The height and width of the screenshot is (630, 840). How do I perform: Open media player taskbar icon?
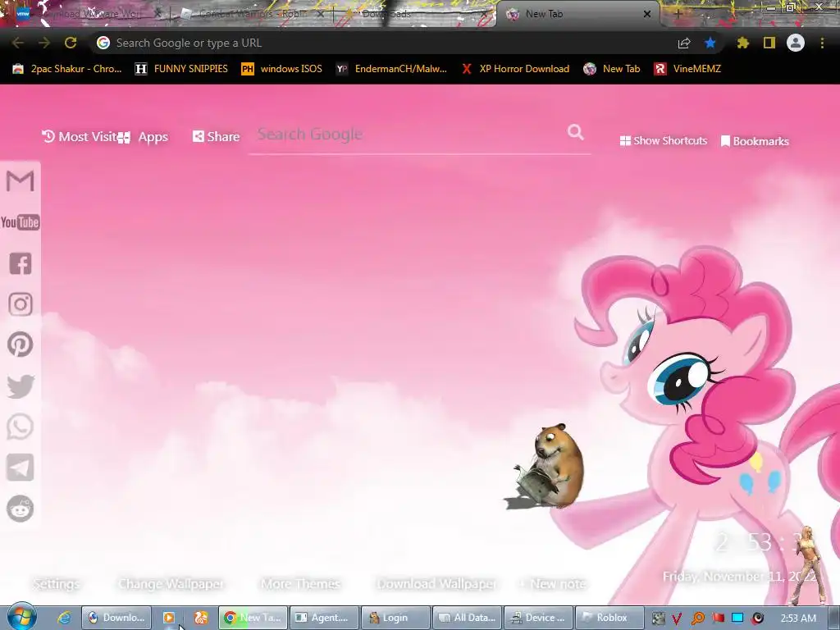pos(169,618)
